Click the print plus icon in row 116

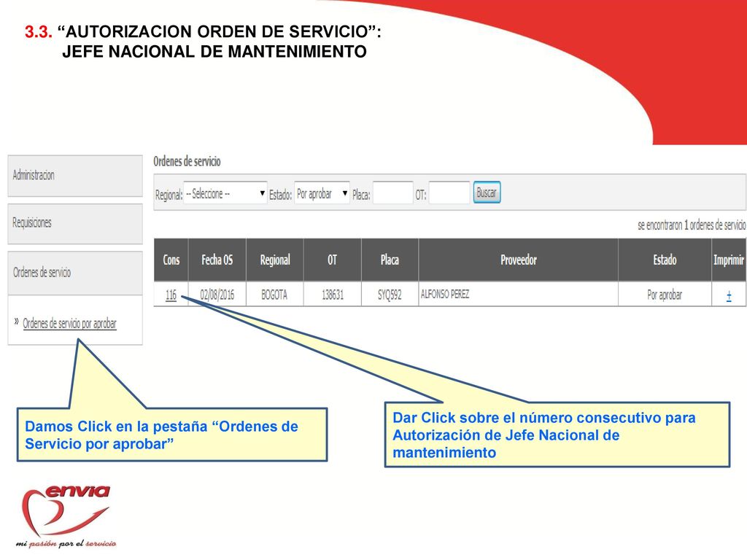tap(729, 296)
